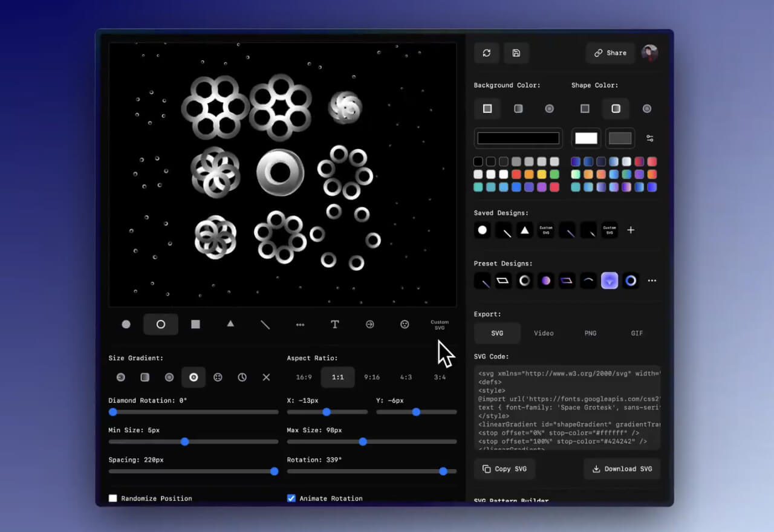The height and width of the screenshot is (532, 774).
Task: Expand more preset designs with ellipsis
Action: pos(652,281)
